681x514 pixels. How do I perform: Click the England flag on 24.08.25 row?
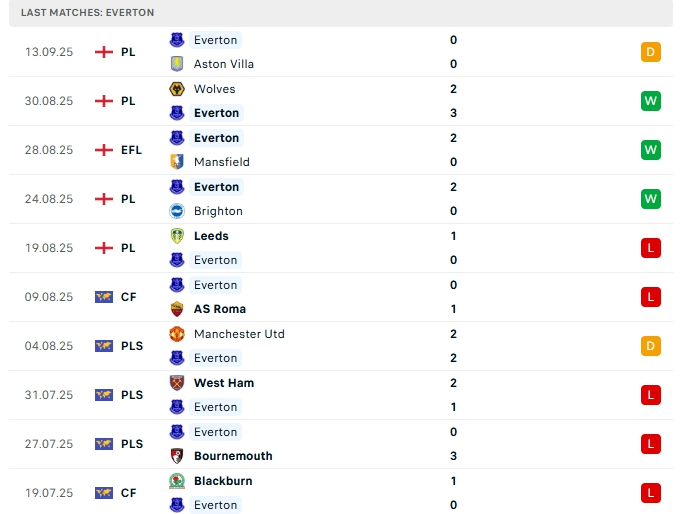(104, 199)
